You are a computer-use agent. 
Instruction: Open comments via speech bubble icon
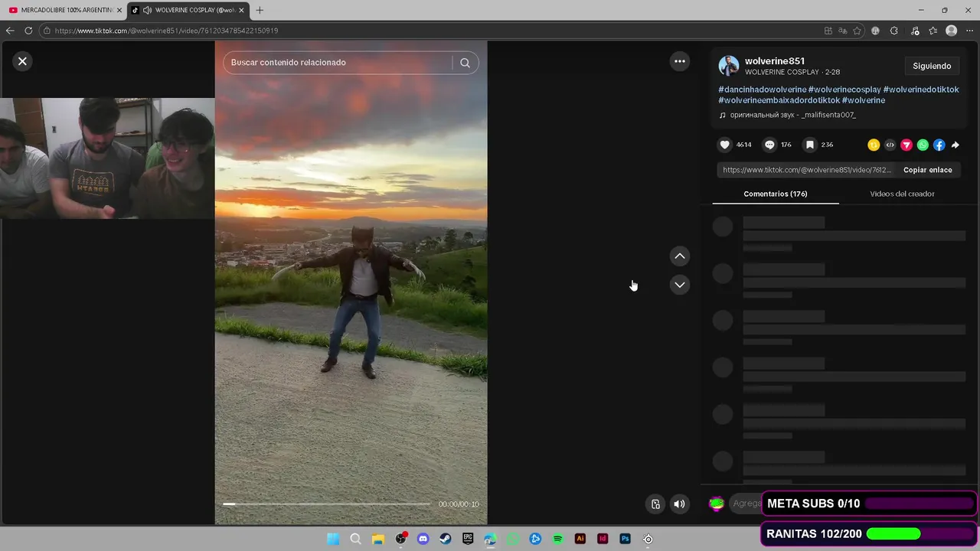tap(769, 145)
